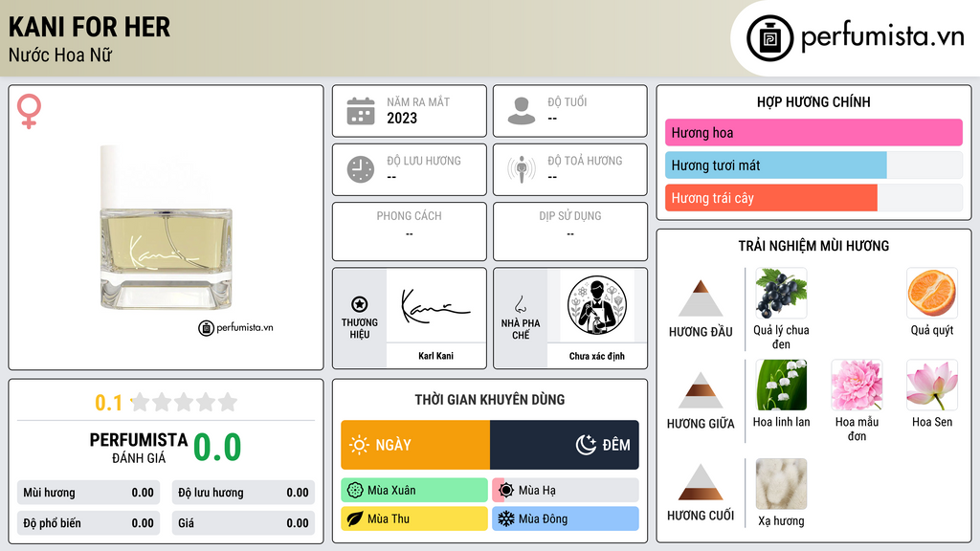Click the calendar icon for release year
This screenshot has height=551, width=980.
coord(361,111)
